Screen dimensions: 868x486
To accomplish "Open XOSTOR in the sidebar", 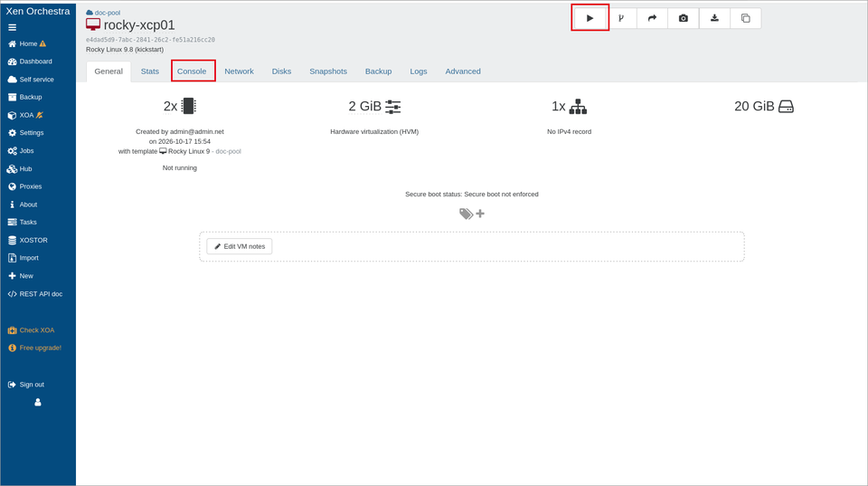I will coord(28,240).
